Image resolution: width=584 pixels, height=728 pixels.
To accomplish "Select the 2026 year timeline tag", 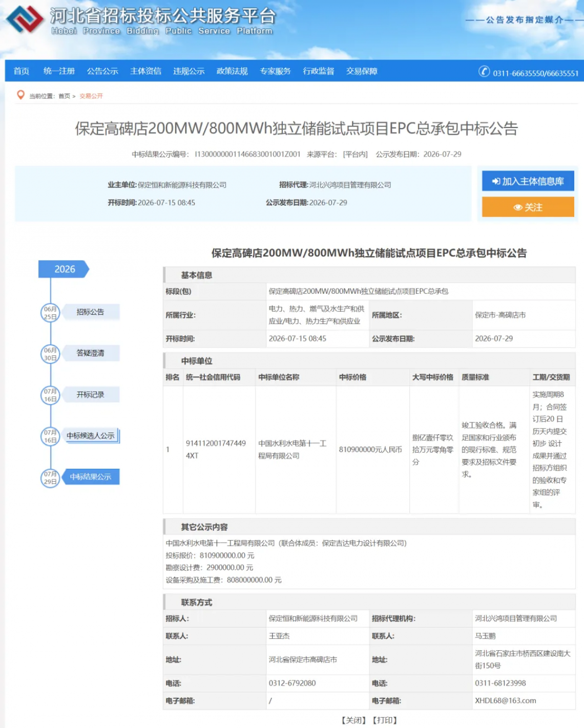I will click(x=64, y=269).
